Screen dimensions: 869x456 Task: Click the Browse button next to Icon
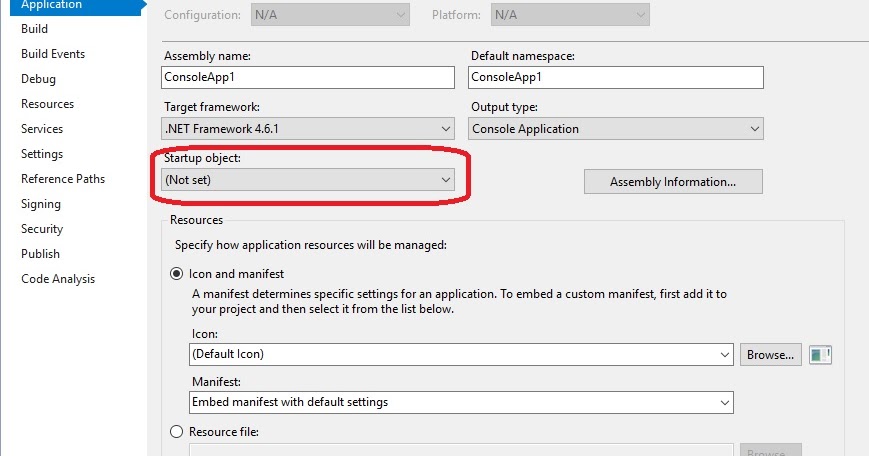(x=771, y=354)
